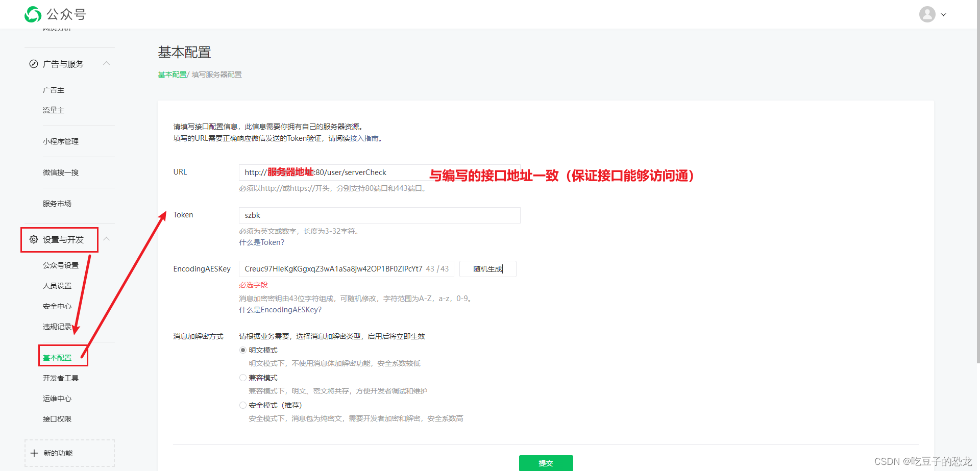Collapse the 设置与开发 section chevron
This screenshot has width=980, height=471.
tap(106, 239)
